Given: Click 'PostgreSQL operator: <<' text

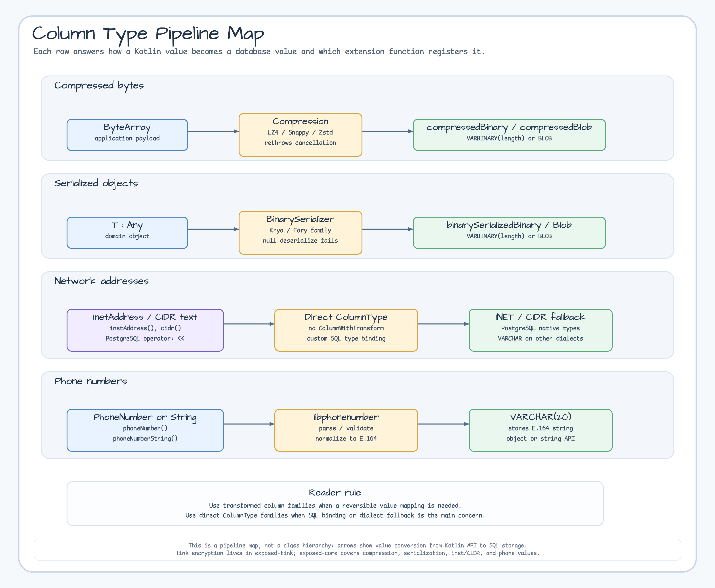Looking at the screenshot, I should pos(145,338).
